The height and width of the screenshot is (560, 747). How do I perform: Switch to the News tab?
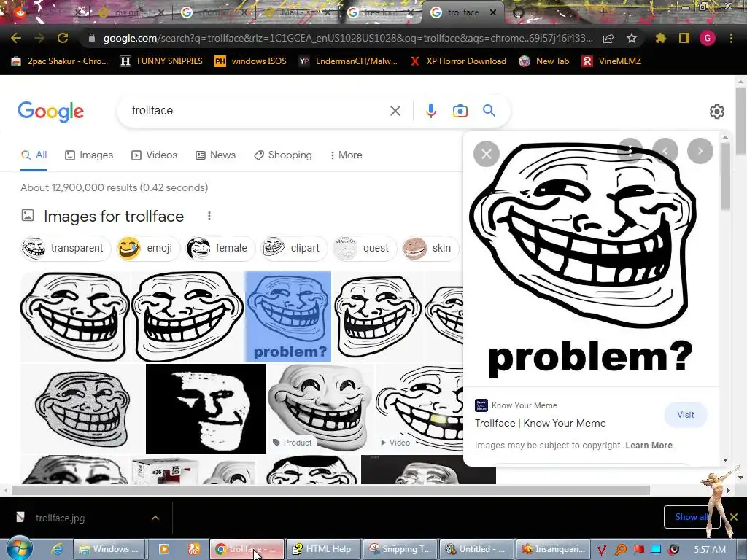[215, 155]
